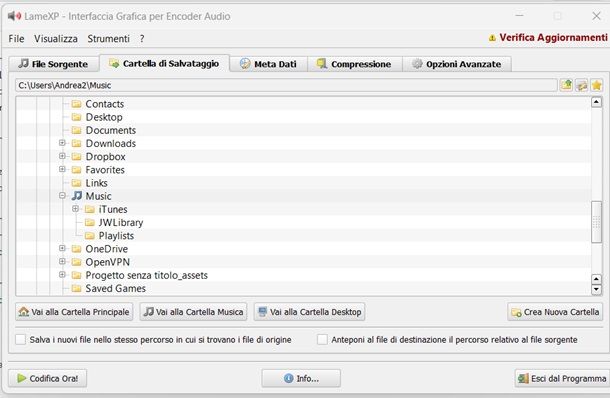The height and width of the screenshot is (398, 610).
Task: Select the Playlists folder label
Action: coord(116,236)
